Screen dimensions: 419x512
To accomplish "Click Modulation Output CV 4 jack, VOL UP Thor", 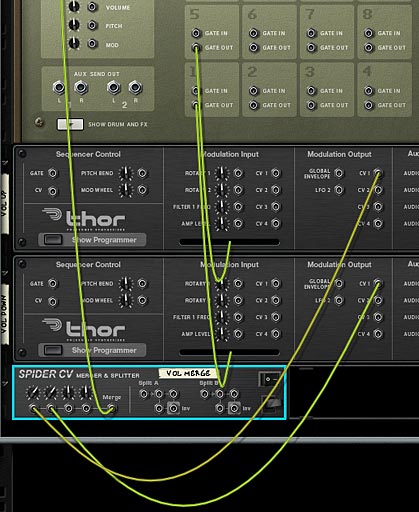I will pyautogui.click(x=378, y=223).
